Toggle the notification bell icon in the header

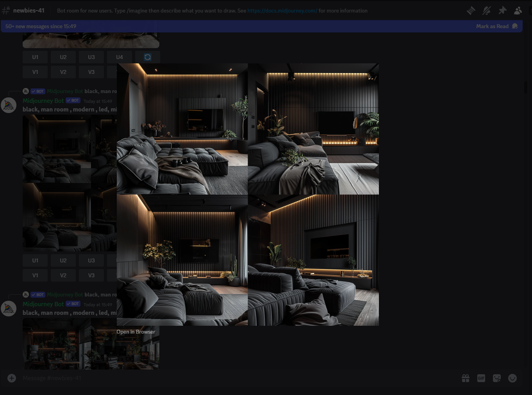tap(487, 11)
